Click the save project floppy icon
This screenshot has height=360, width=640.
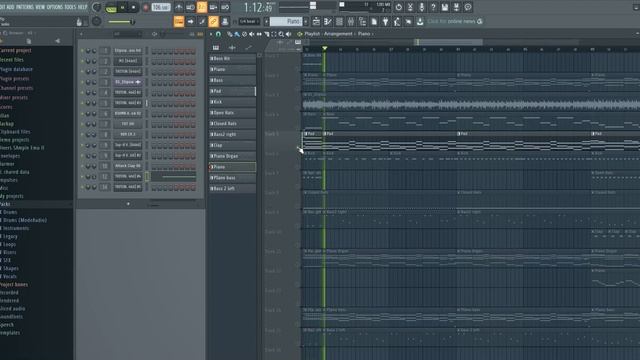(445, 7)
